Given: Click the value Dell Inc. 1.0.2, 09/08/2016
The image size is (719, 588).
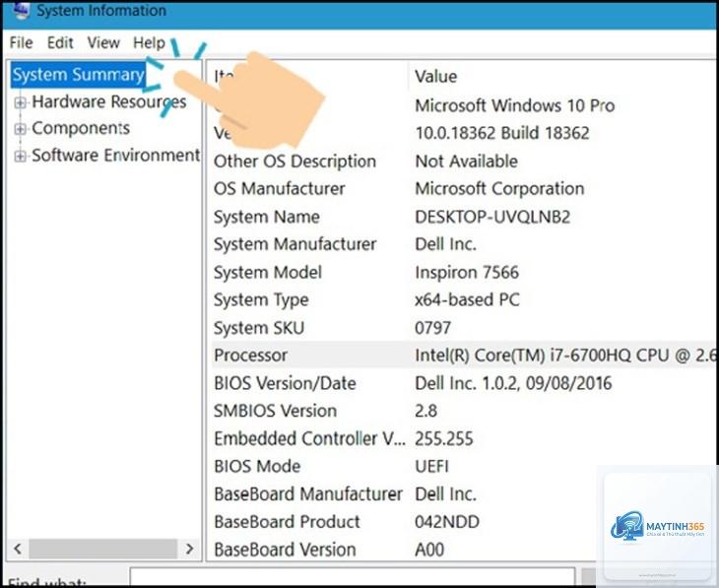Looking at the screenshot, I should (513, 383).
